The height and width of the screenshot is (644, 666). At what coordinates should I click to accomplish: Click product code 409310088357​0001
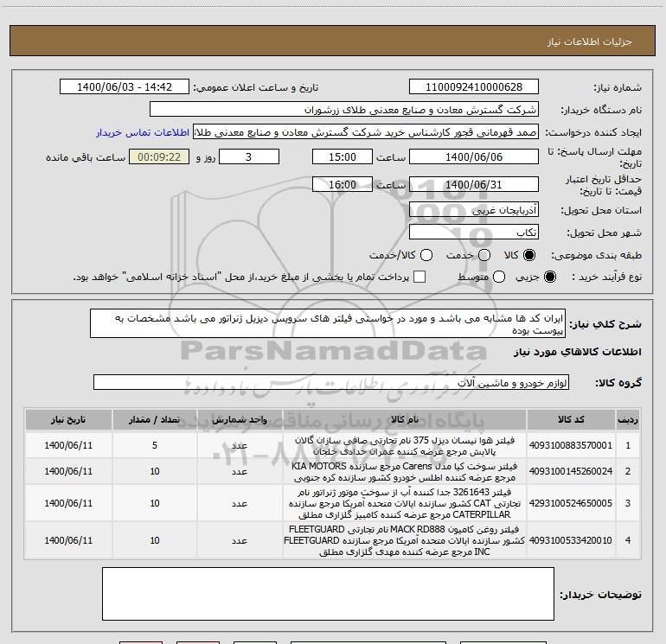tap(571, 445)
